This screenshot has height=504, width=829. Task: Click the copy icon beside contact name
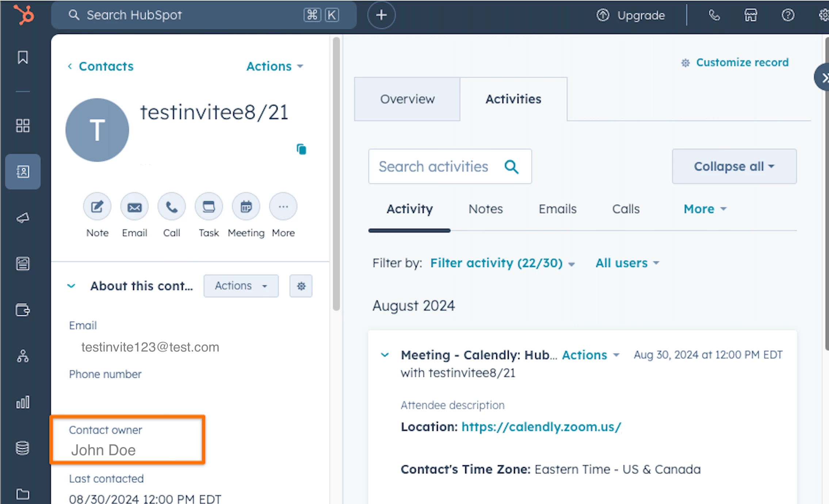tap(301, 149)
